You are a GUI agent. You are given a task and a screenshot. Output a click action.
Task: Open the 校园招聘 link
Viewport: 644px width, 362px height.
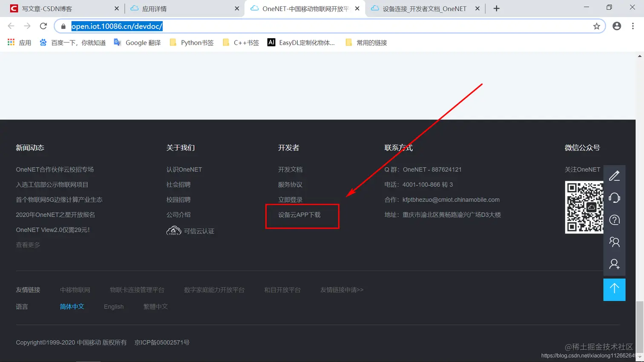(x=178, y=200)
